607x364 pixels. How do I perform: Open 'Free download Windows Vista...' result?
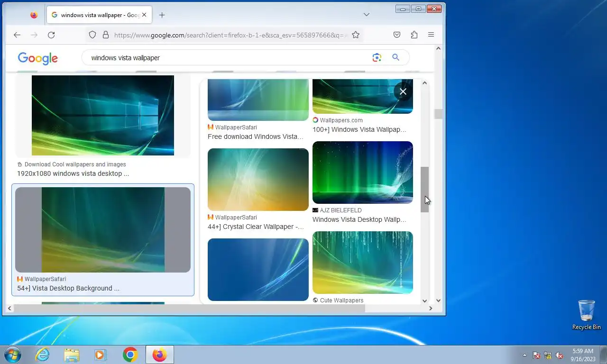point(256,136)
